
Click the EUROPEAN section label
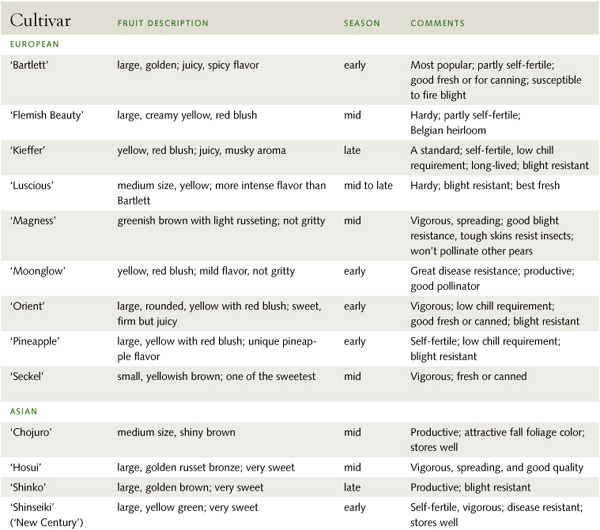[x=34, y=44]
